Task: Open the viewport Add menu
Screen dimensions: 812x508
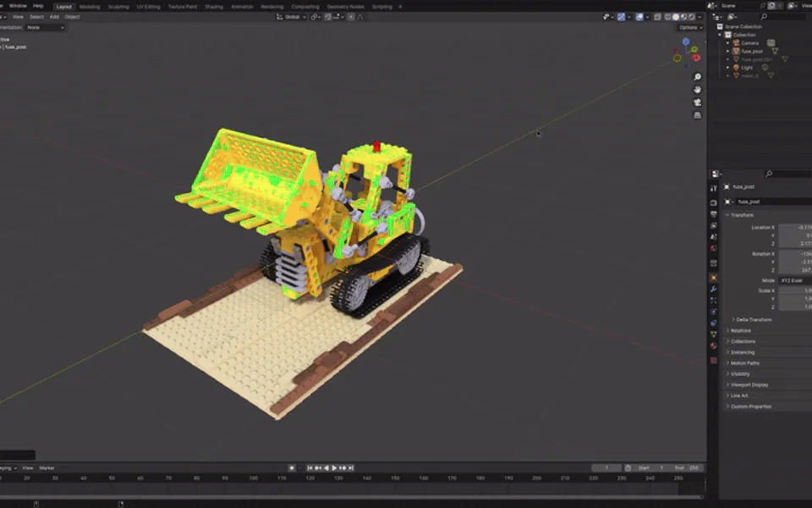Action: click(x=54, y=17)
